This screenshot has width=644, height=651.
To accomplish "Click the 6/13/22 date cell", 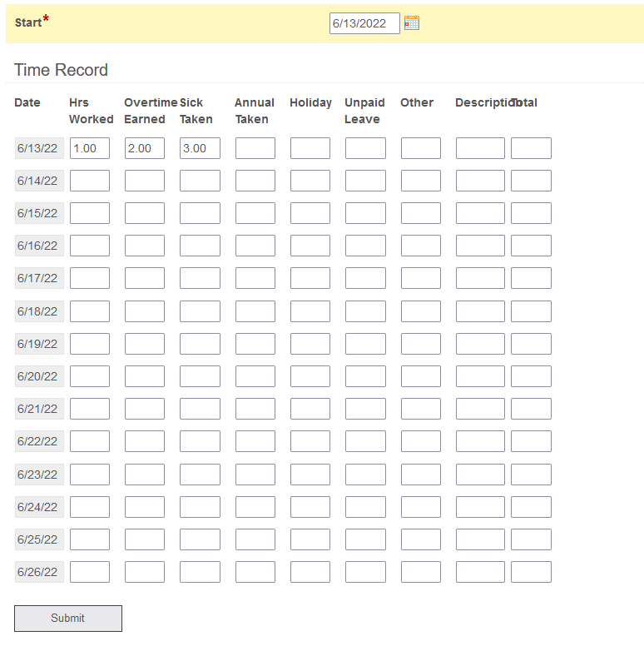I will (x=38, y=148).
